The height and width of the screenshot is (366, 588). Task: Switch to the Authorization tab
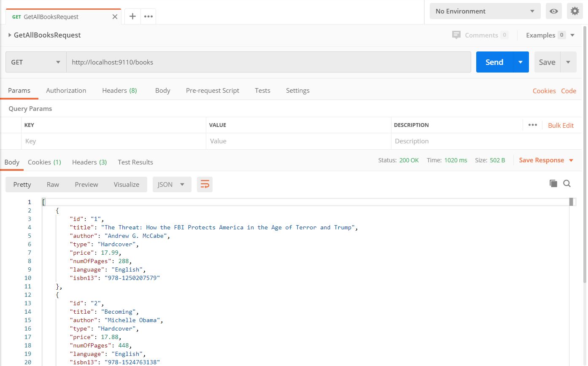click(66, 90)
